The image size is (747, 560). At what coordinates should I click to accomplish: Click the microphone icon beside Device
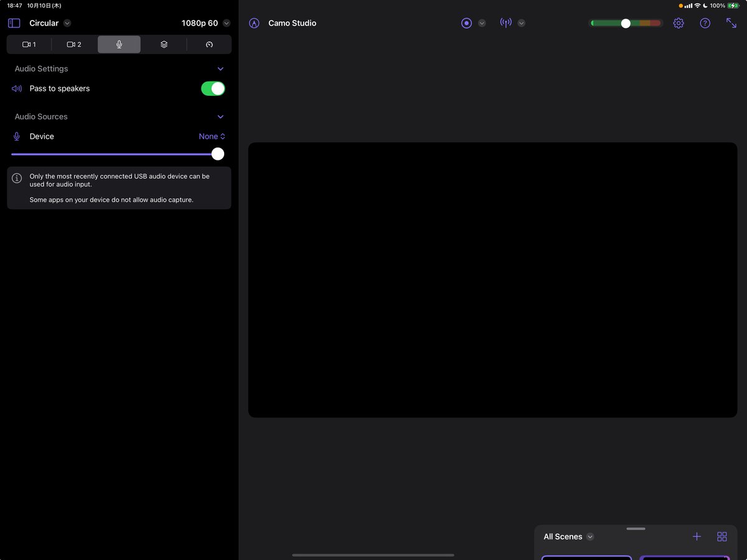17,136
